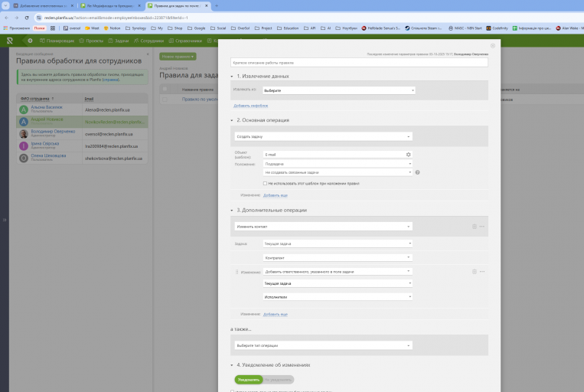Open the Задачи menu item

(x=119, y=41)
